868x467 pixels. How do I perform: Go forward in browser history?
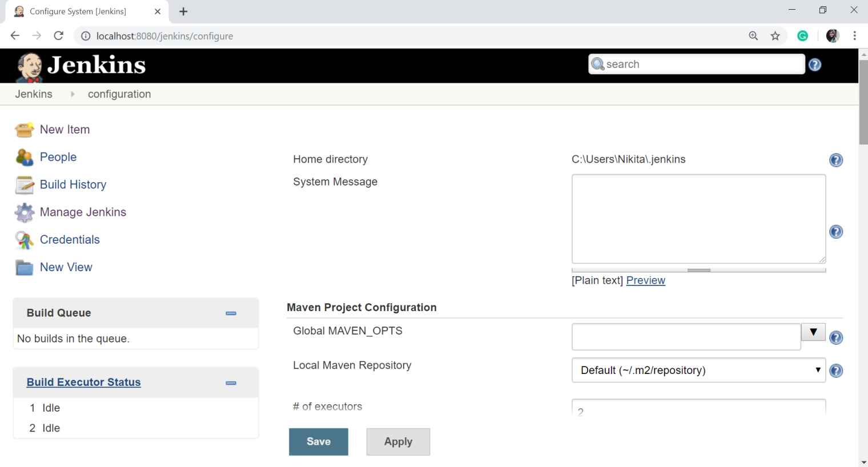37,36
